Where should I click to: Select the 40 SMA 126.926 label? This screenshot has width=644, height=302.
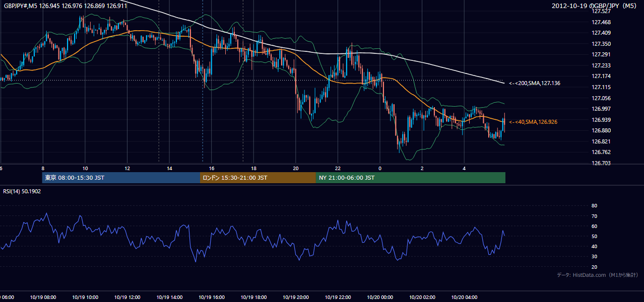point(533,122)
